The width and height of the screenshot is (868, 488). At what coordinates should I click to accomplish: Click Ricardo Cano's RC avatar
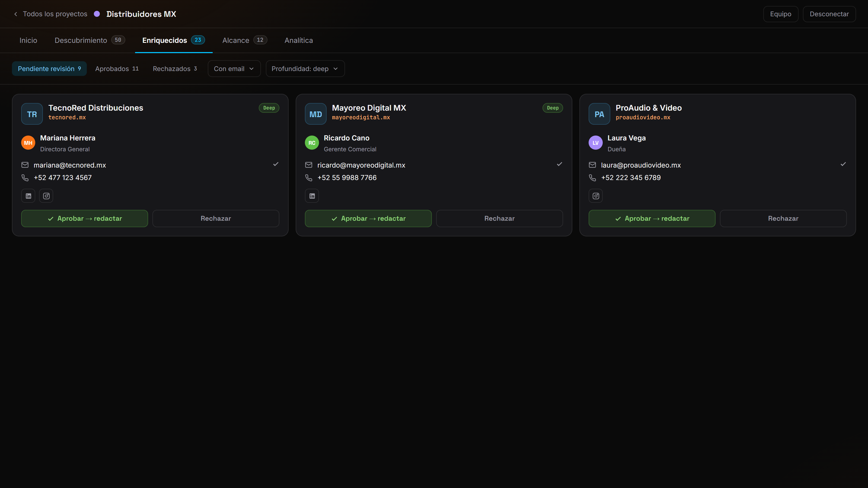(312, 143)
